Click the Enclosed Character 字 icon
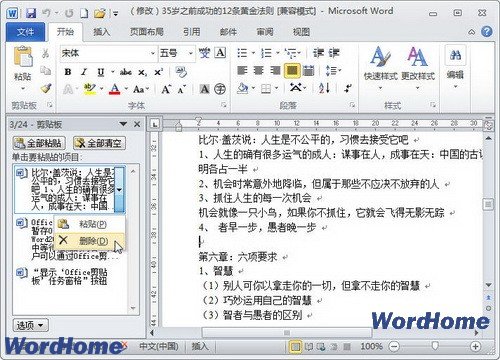 pyautogui.click(x=220, y=89)
